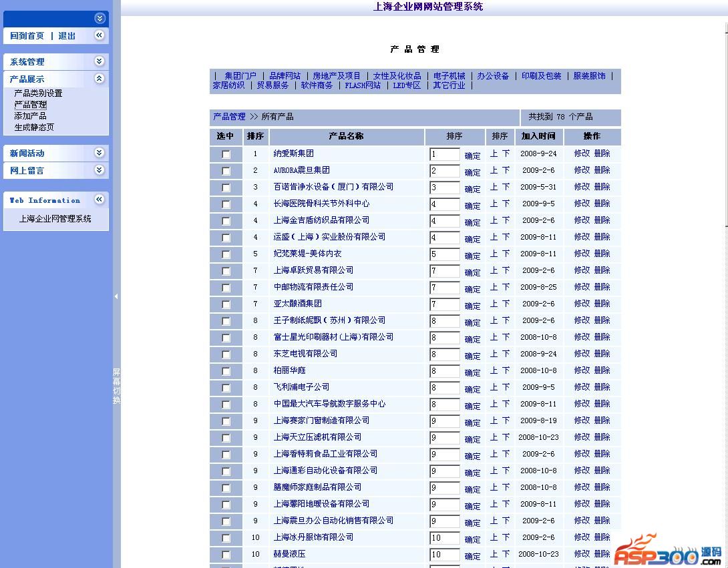728x568 pixels.
Task: Select the FLASH网站 category
Action: coord(363,85)
